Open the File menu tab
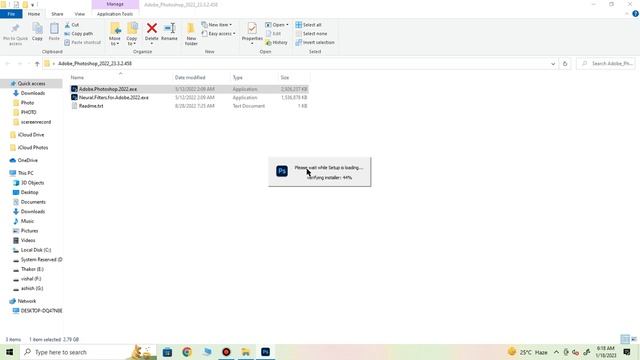 click(x=11, y=14)
